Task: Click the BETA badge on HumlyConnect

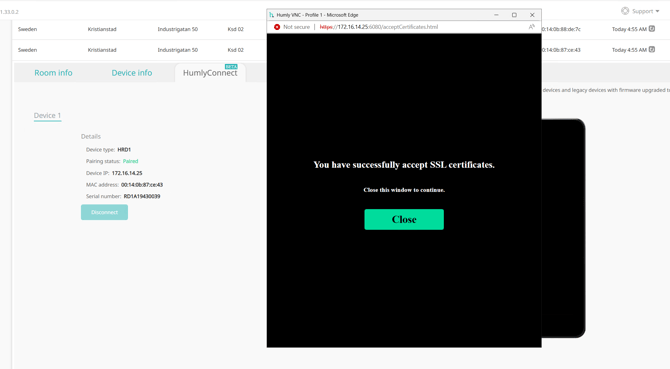Action: click(231, 67)
